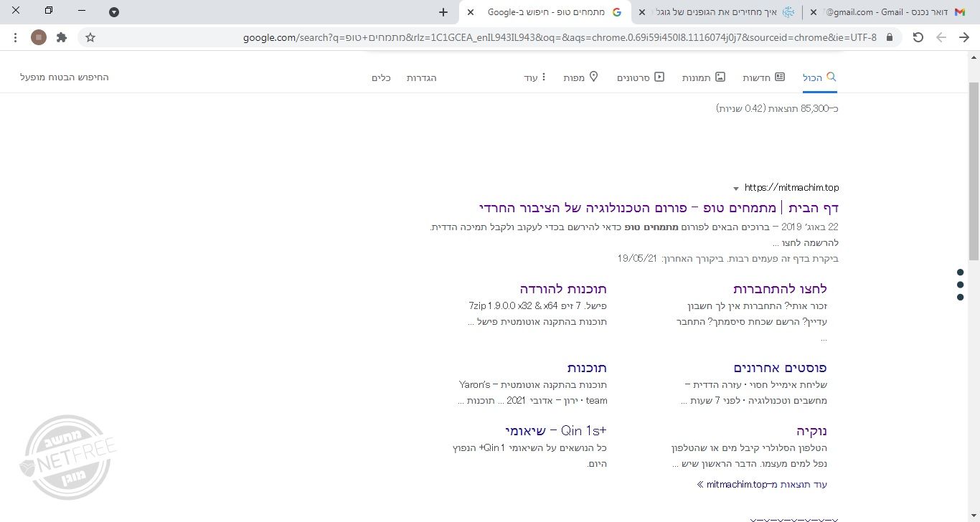The height and width of the screenshot is (522, 980).
Task: Open the לחצו להתחברות sitelink
Action: [780, 289]
